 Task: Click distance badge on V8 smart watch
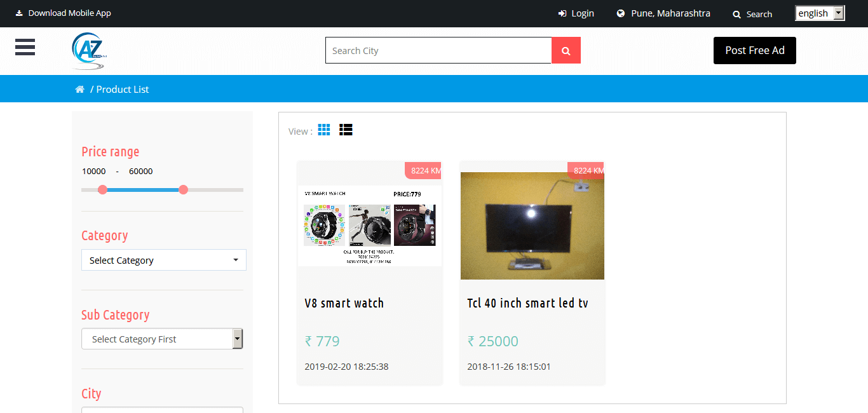pos(424,170)
